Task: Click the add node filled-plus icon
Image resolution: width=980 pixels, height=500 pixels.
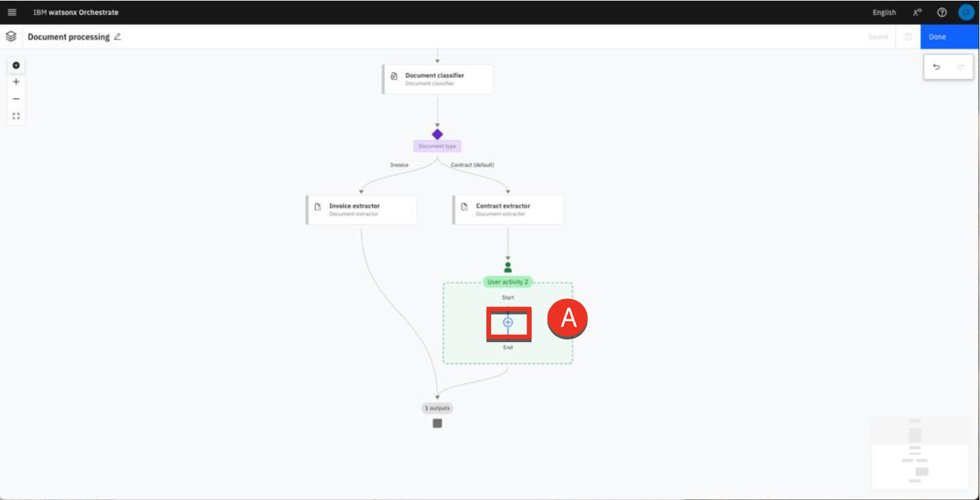Action: (16, 65)
